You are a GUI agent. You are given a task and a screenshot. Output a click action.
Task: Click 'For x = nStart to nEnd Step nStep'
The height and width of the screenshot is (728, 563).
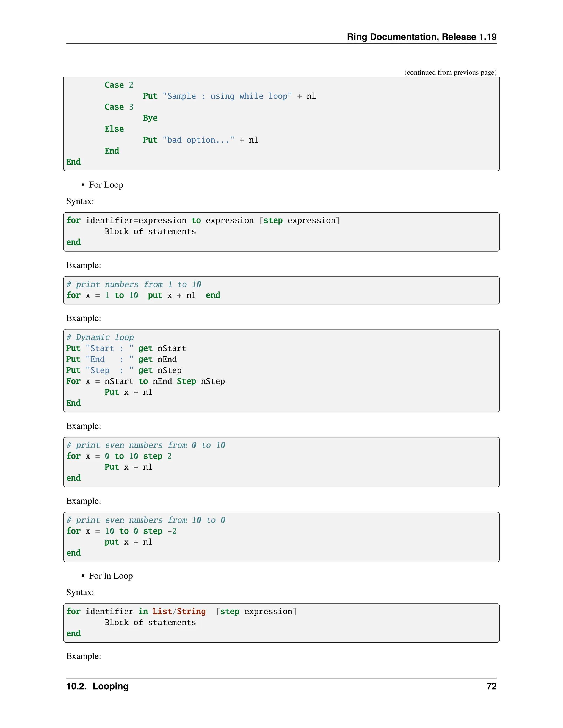tap(145, 381)
